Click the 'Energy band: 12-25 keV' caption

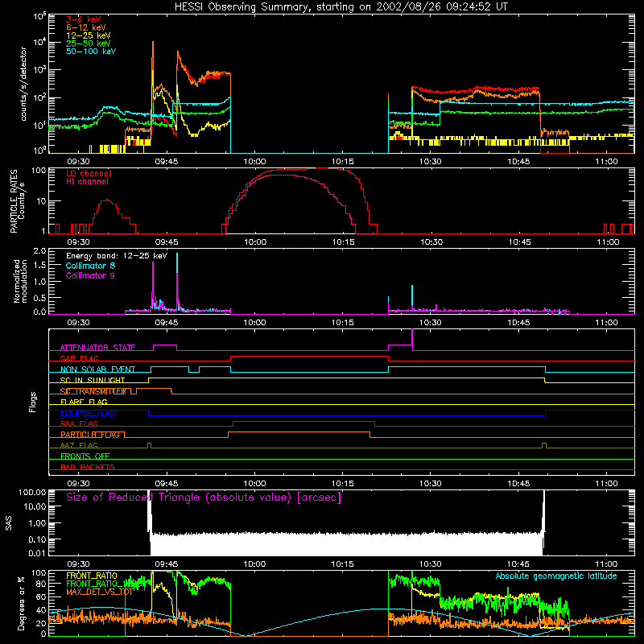[117, 256]
